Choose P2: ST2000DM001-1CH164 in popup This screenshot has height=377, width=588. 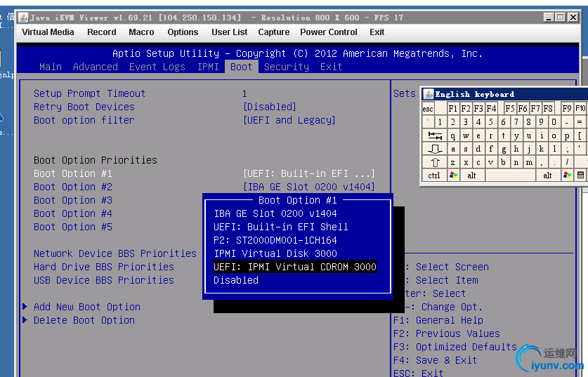tap(275, 240)
